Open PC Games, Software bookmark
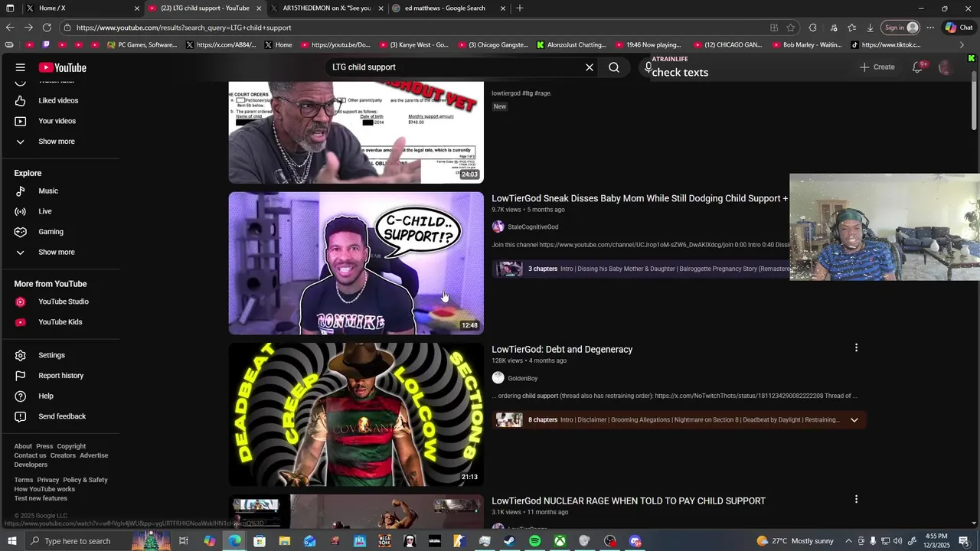 [142, 45]
